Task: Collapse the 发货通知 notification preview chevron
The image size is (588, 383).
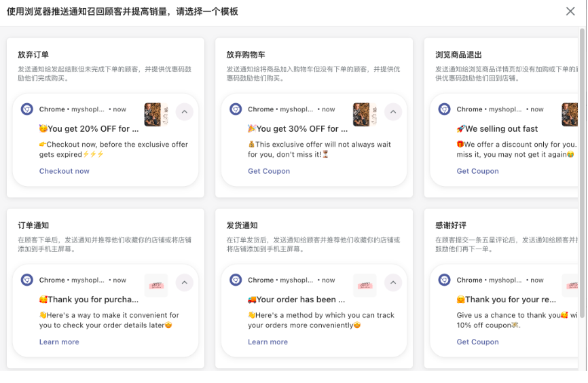Action: coord(393,282)
